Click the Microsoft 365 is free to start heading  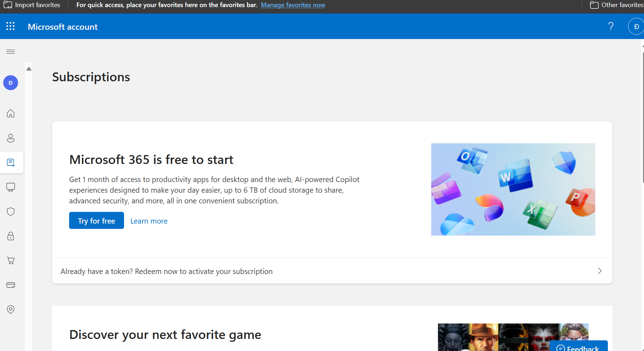point(151,160)
